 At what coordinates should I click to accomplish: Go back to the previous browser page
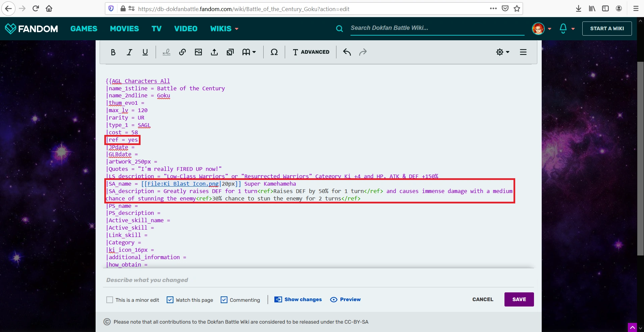[9, 9]
